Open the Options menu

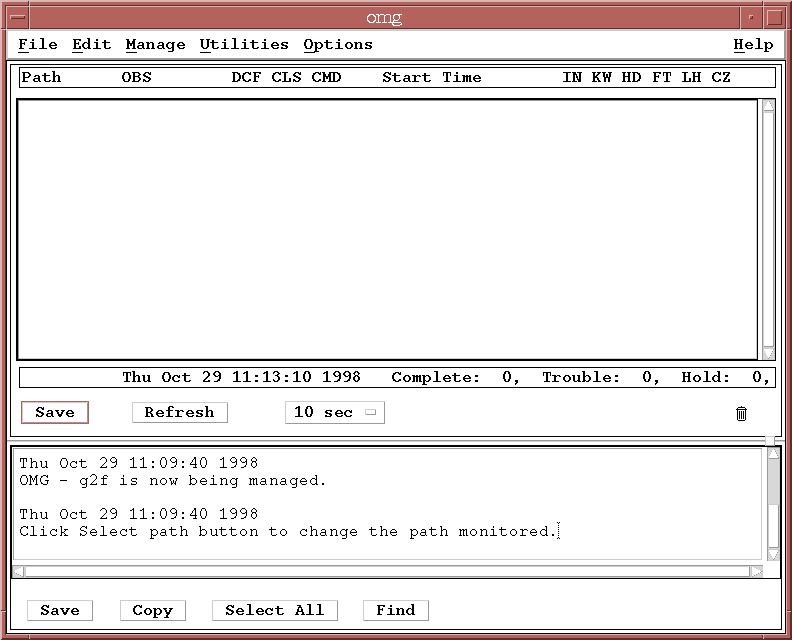pos(338,44)
